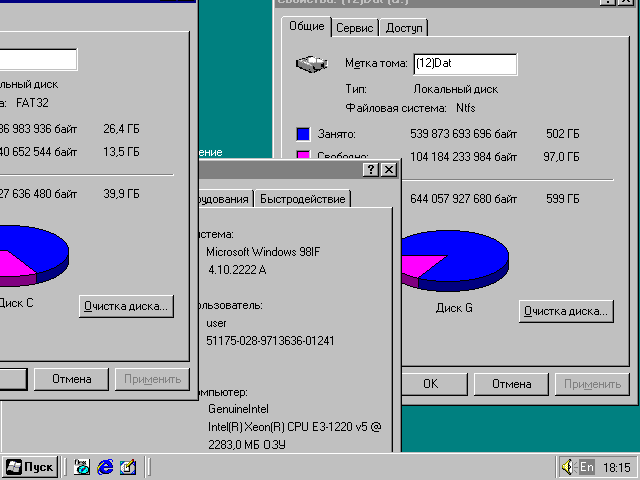Click Отмена in Disk C properties window

(71, 379)
